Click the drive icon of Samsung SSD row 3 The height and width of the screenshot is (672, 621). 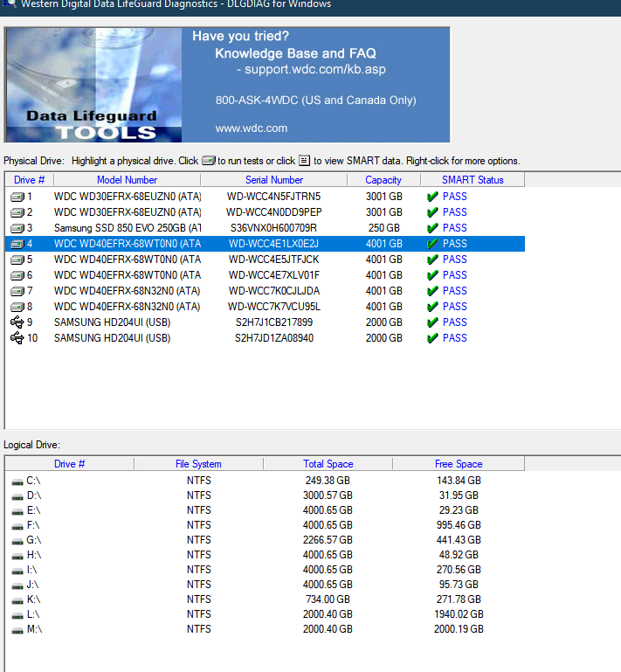click(x=17, y=228)
